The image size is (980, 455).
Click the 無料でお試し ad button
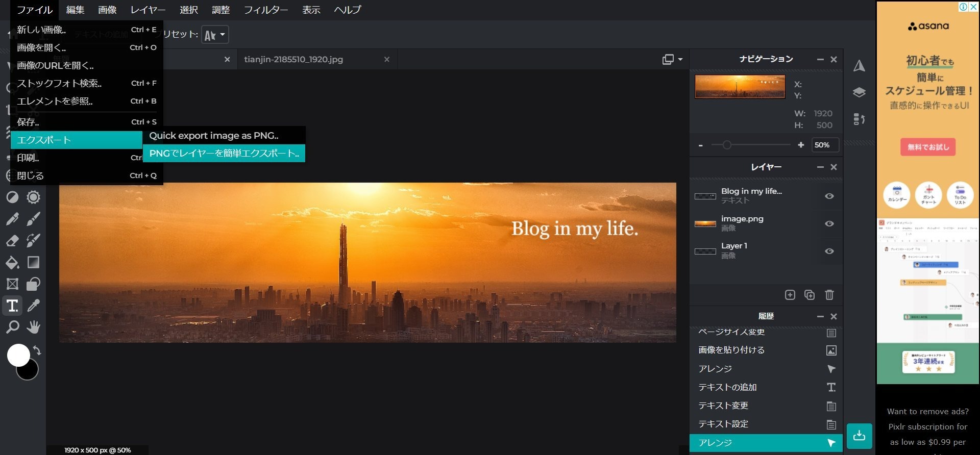click(928, 147)
